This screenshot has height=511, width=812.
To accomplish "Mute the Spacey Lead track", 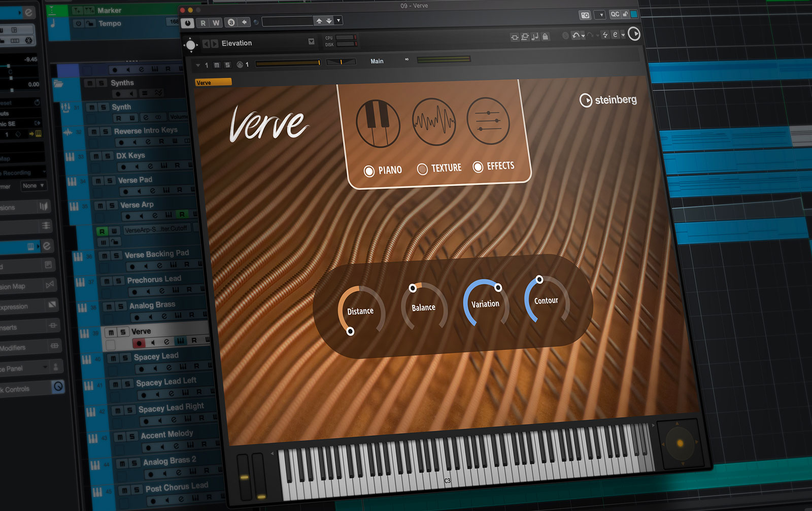I will (114, 358).
